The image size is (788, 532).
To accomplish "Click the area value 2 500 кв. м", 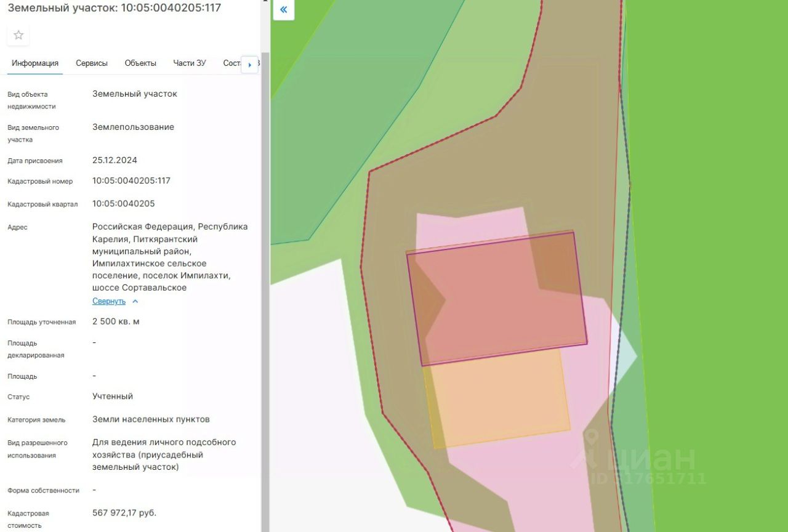I will [x=116, y=321].
